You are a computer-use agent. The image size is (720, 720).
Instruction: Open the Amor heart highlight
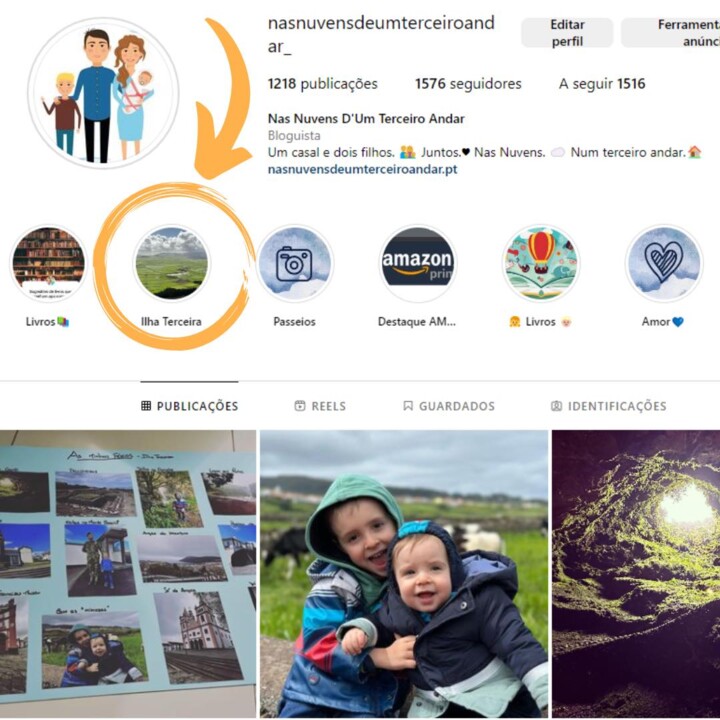pos(664,263)
